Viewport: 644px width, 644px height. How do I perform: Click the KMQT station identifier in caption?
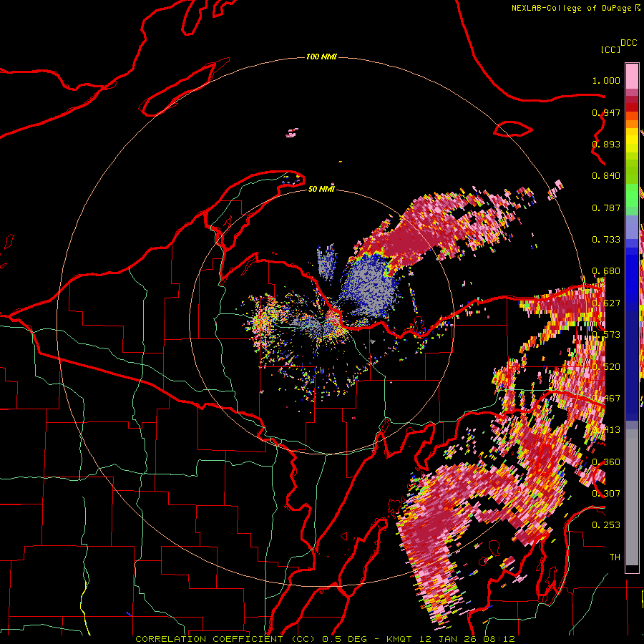[399, 639]
